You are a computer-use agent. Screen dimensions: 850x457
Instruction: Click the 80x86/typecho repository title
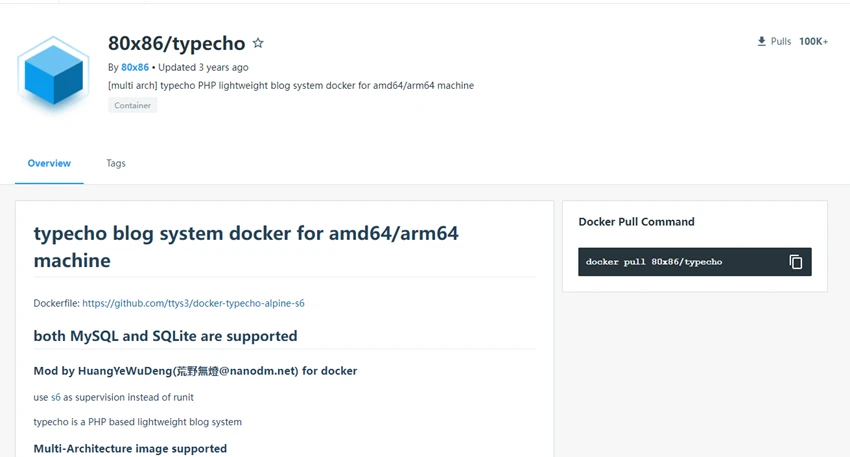176,43
